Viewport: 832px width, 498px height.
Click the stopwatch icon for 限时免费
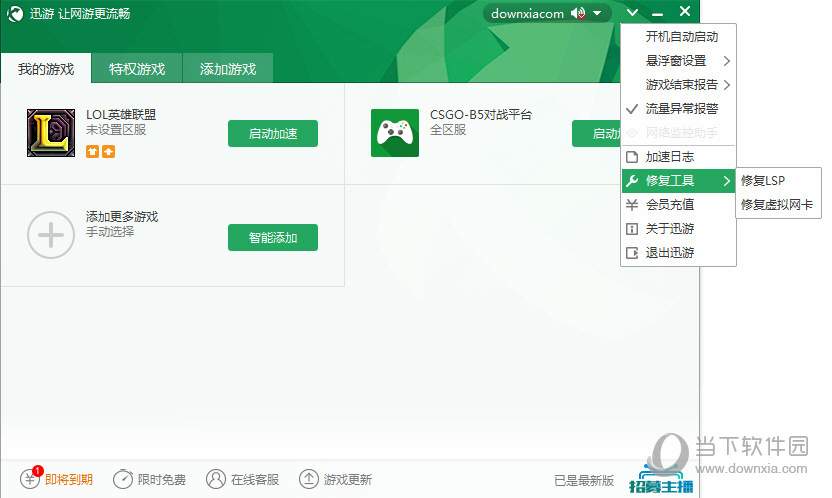click(123, 479)
